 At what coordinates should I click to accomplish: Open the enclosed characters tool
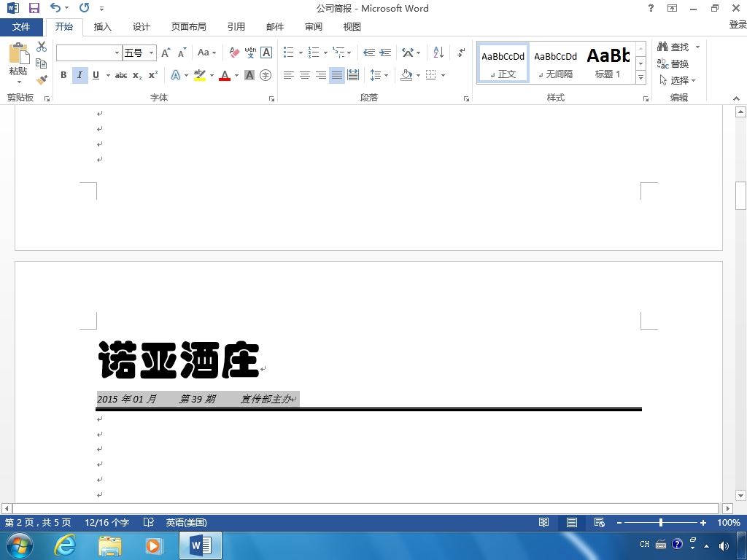[266, 75]
